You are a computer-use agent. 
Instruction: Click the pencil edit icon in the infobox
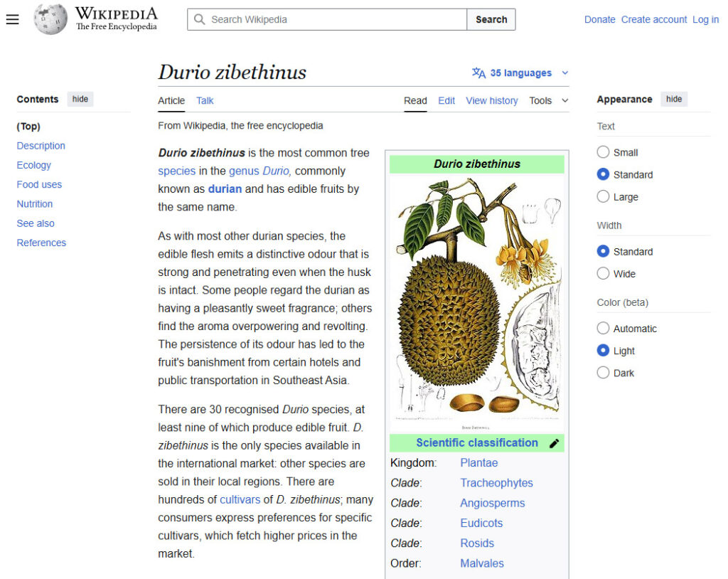(555, 443)
